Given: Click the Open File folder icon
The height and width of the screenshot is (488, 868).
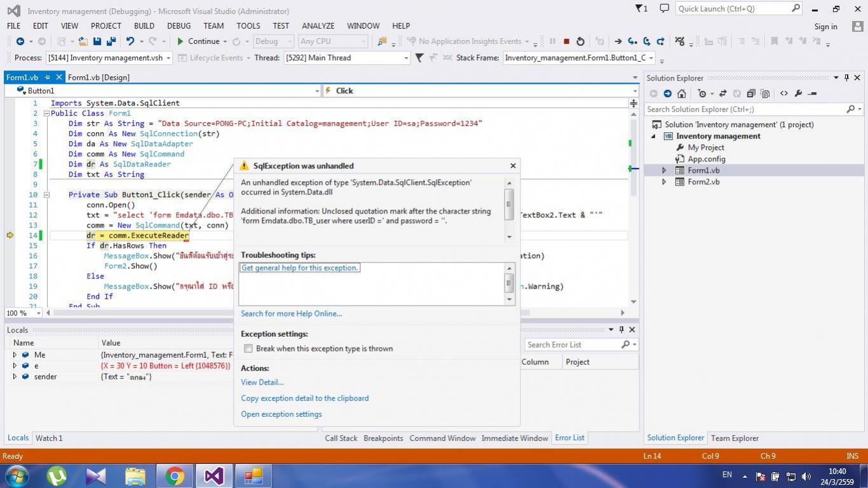Looking at the screenshot, I should 83,41.
